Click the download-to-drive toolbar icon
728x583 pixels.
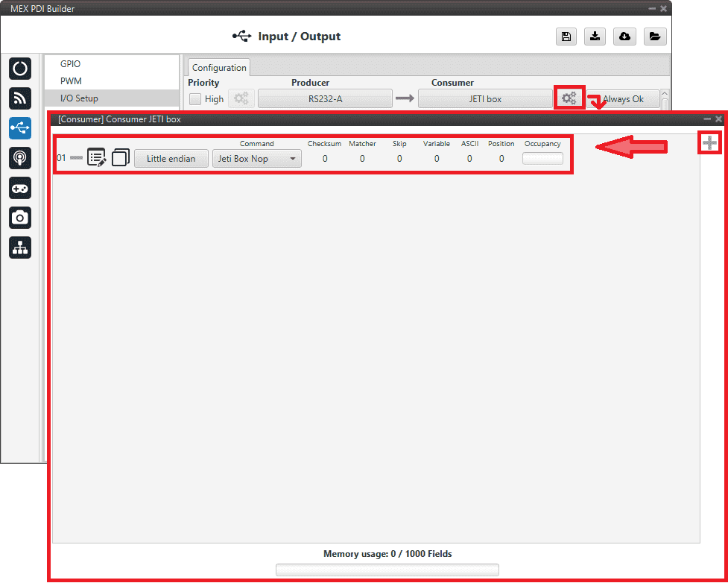click(x=595, y=37)
